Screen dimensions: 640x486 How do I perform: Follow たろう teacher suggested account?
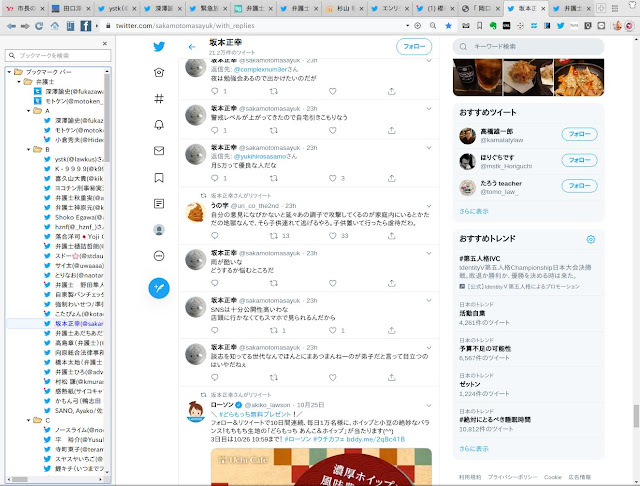(579, 186)
